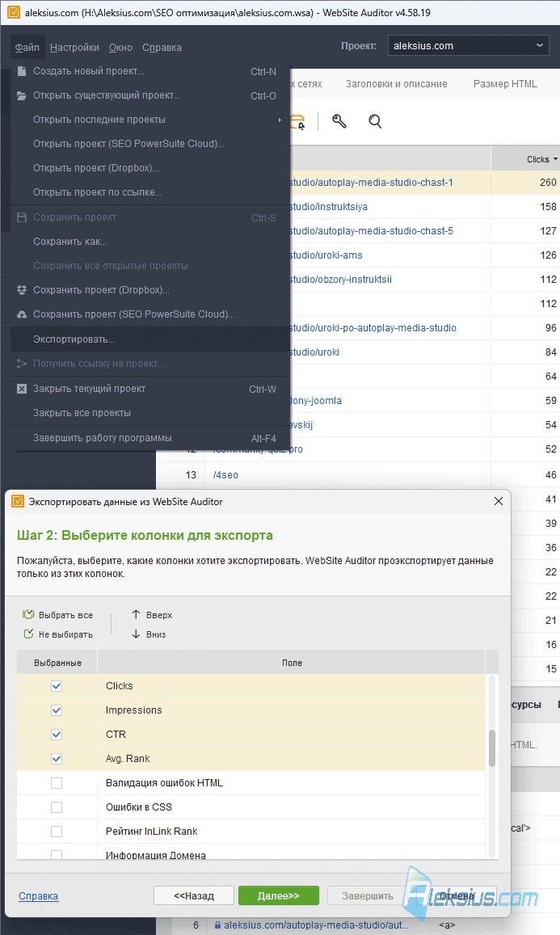The width and height of the screenshot is (560, 935).
Task: Open the studio/uroki-ams link
Action: click(326, 255)
